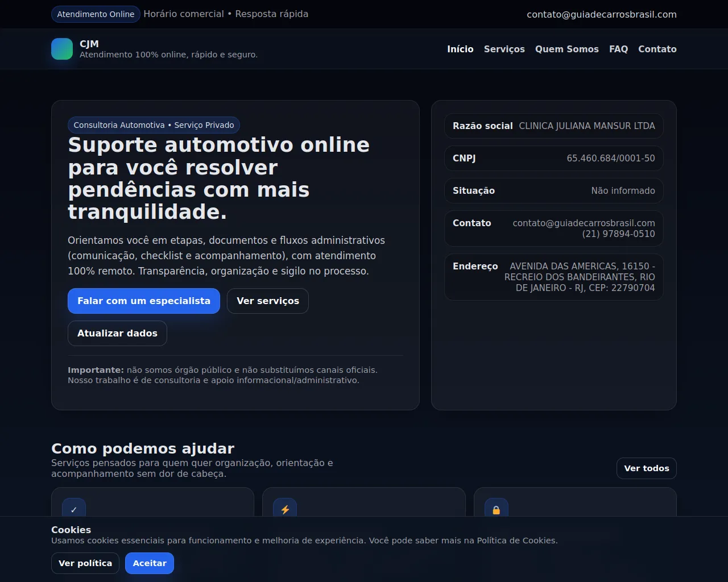Click the Atualizar dados button
This screenshot has width=728, height=582.
[x=117, y=333]
